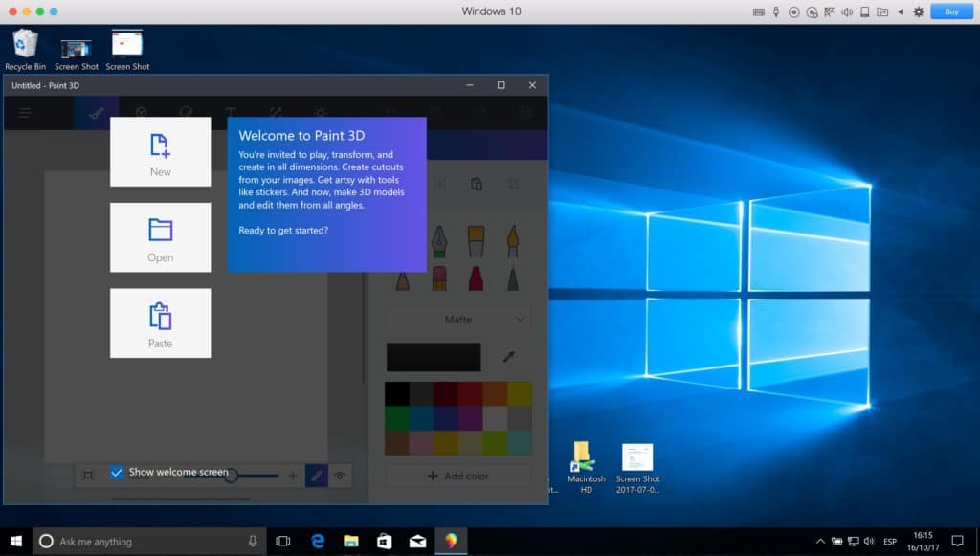
Task: Zoom in with the plus icon
Action: click(293, 476)
